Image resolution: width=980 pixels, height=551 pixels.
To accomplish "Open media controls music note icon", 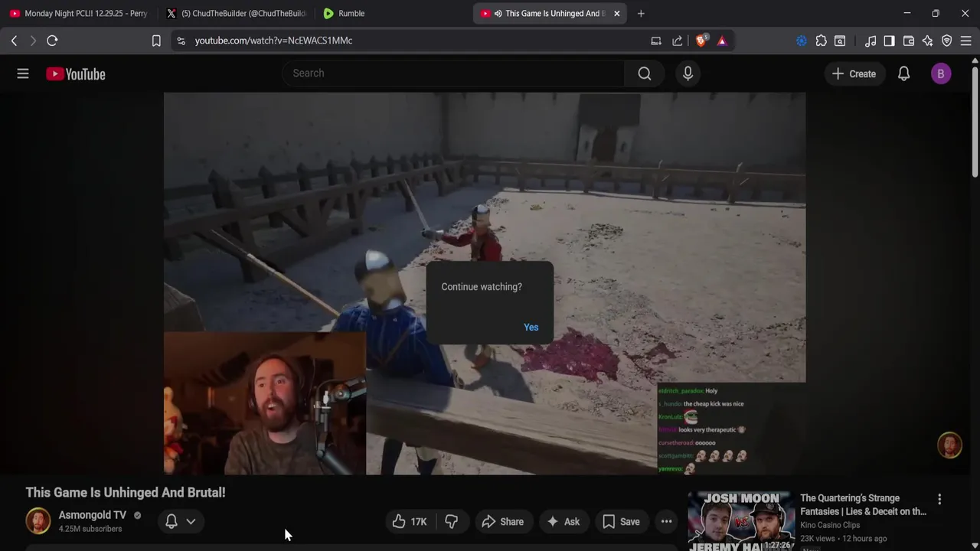I will 871,41.
